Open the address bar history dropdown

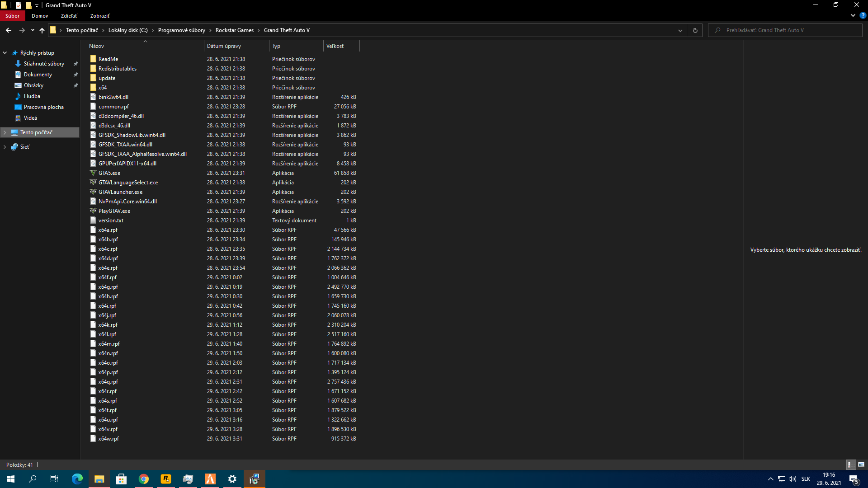tap(680, 30)
